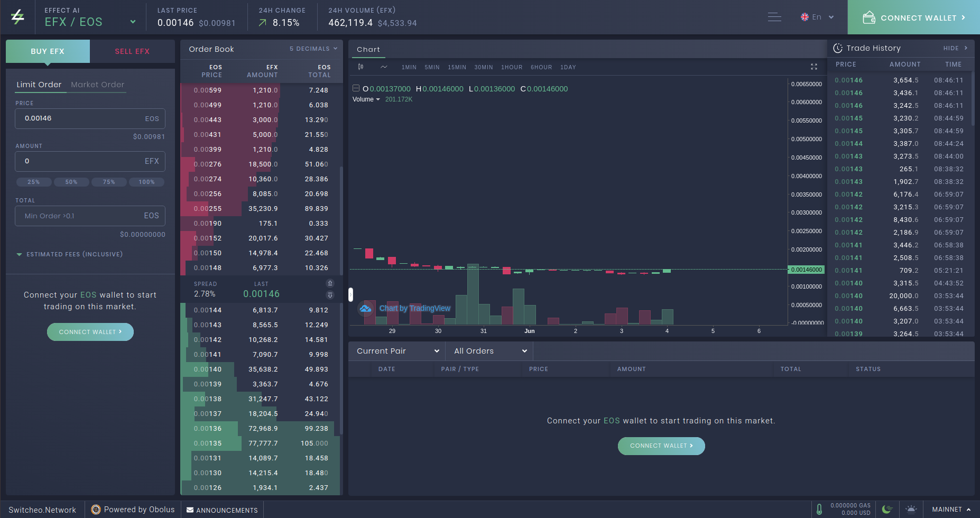Click the top-right Connect Wallet button
Viewport: 980px width, 518px height.
coord(914,17)
